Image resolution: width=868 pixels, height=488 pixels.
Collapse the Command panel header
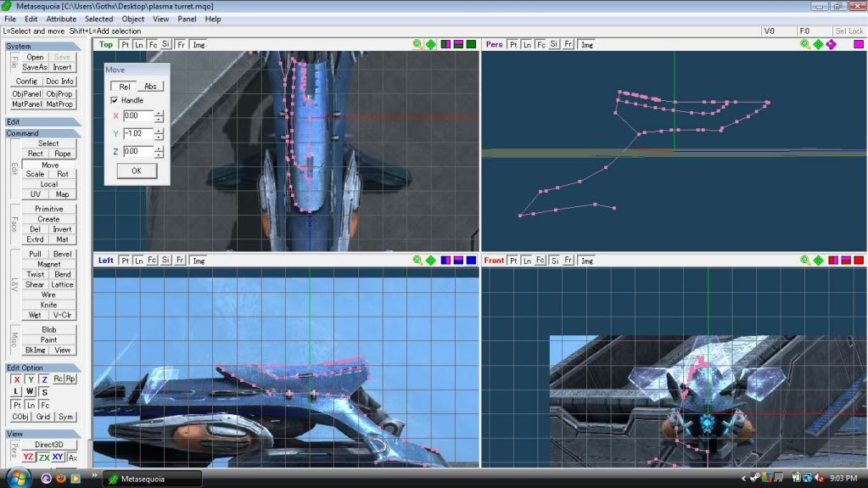coord(43,133)
